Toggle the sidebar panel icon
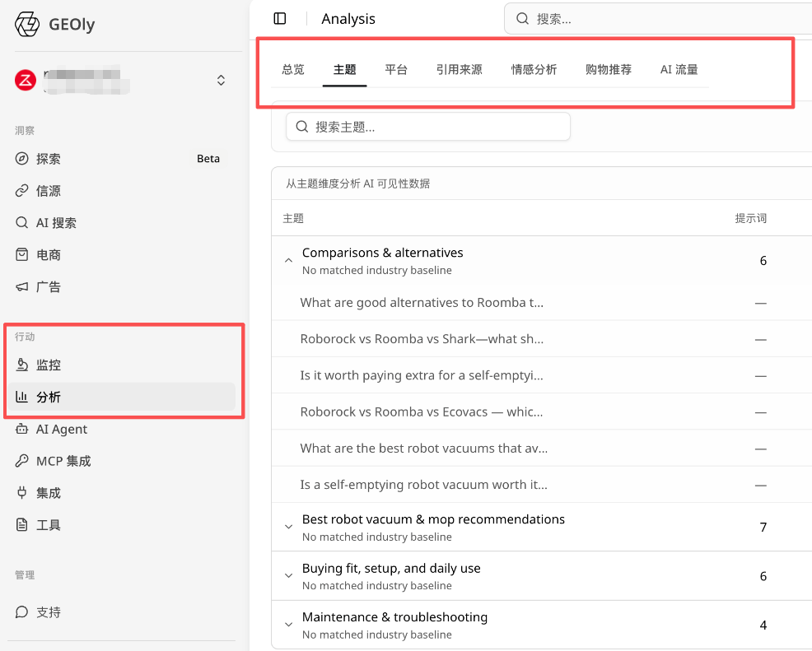 coord(280,19)
